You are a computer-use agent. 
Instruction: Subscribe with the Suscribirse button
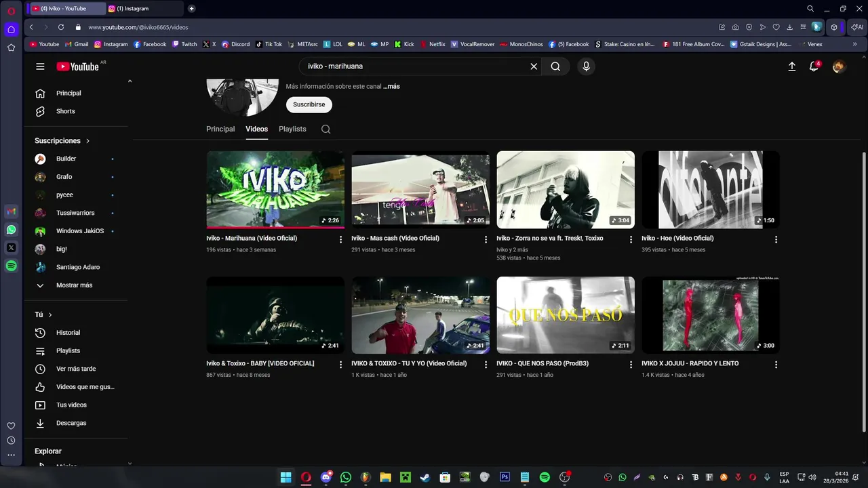point(309,104)
